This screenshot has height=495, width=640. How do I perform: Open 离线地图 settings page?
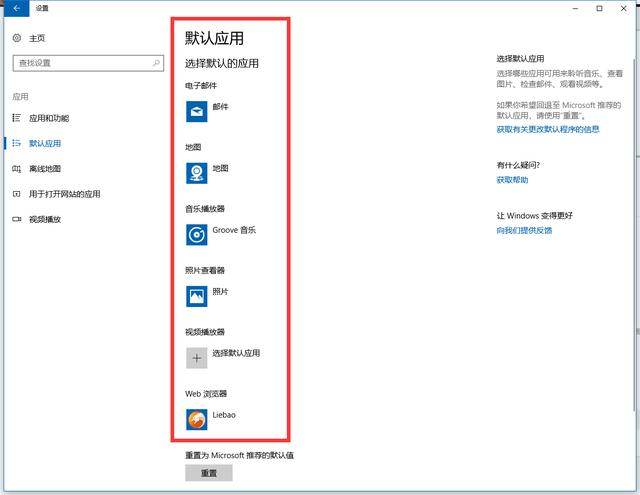click(x=45, y=168)
